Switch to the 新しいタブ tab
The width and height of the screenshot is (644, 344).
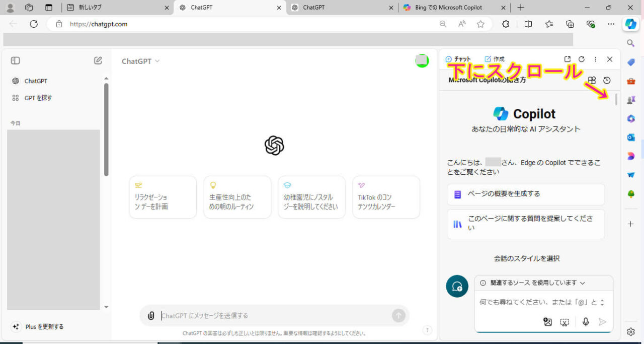(x=118, y=8)
